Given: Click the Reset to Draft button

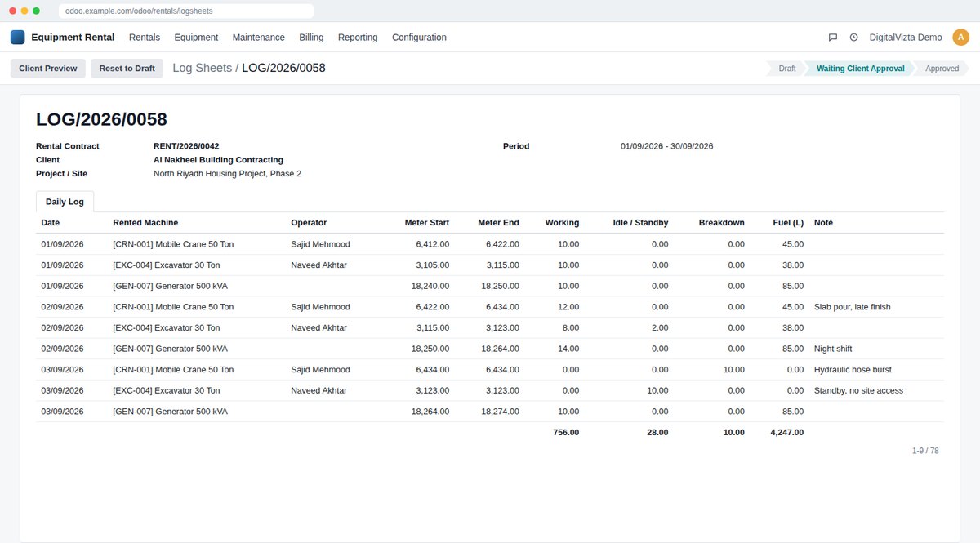Looking at the screenshot, I should 127,69.
